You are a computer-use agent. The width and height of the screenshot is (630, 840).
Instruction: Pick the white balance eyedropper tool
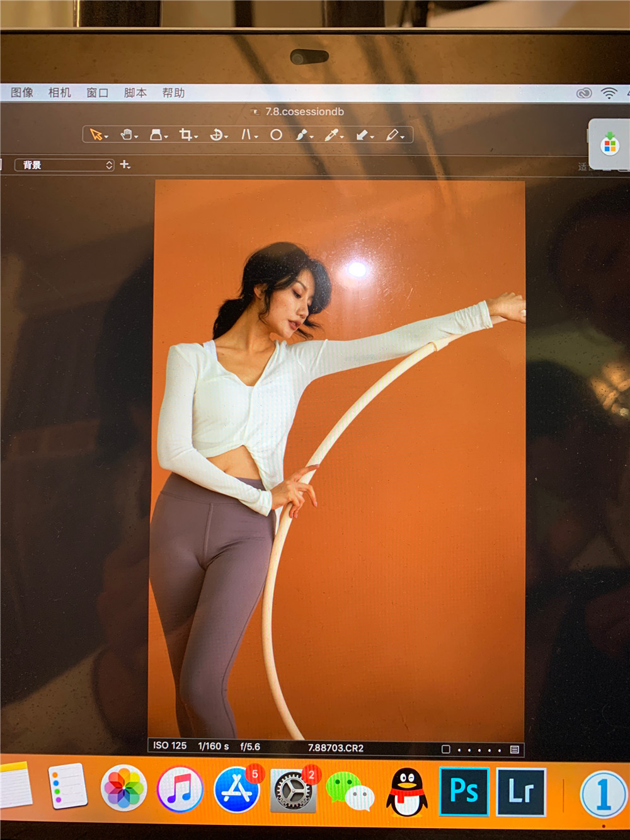(331, 135)
